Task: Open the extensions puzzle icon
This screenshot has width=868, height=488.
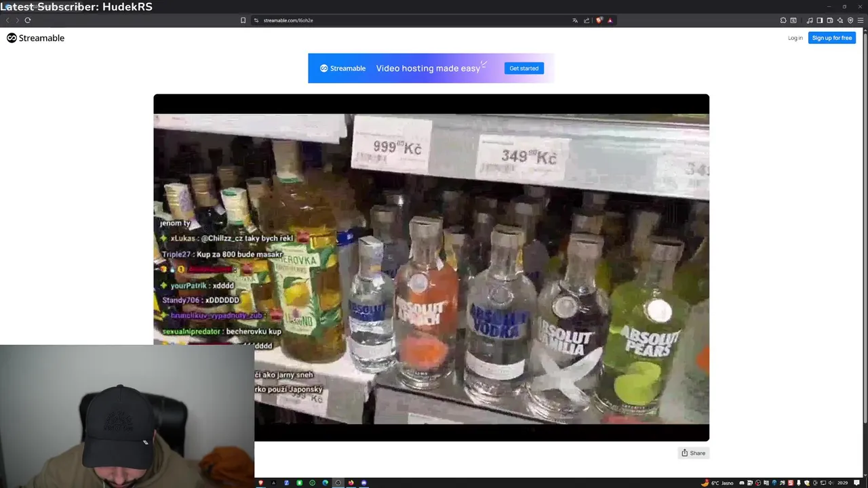Action: tap(783, 20)
